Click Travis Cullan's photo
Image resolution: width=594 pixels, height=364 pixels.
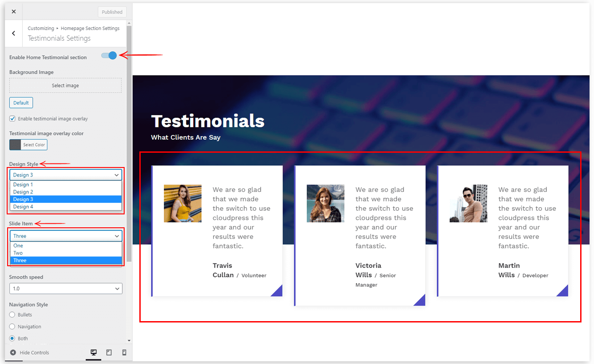183,204
